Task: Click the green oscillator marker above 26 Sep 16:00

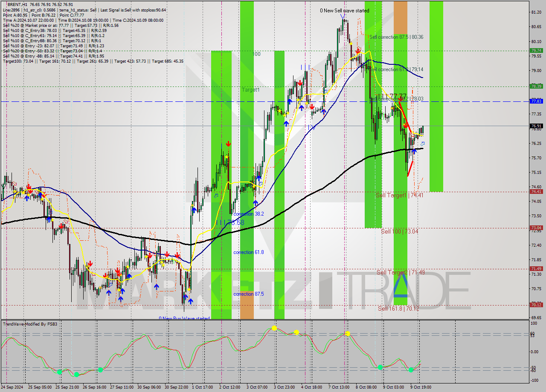Action: click(100, 370)
